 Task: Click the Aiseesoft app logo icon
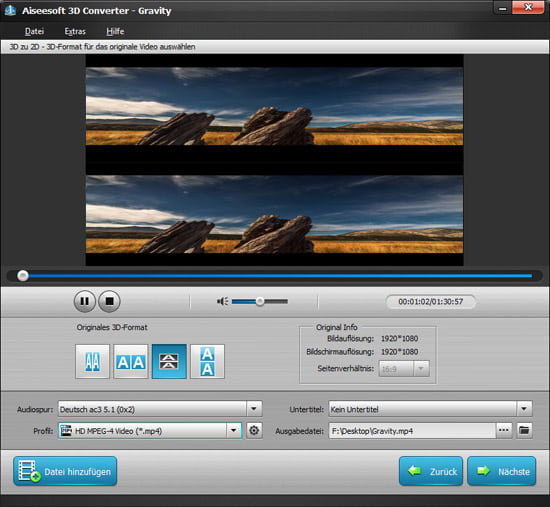[11, 11]
